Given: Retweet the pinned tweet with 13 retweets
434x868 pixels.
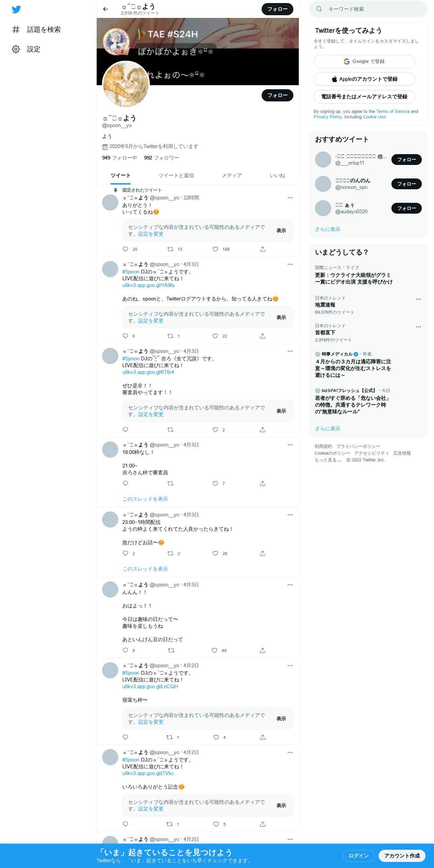Looking at the screenshot, I should 170,249.
